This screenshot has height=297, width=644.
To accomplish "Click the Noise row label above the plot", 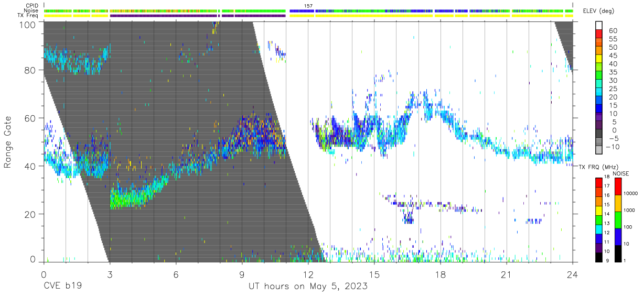I will tap(31, 10).
